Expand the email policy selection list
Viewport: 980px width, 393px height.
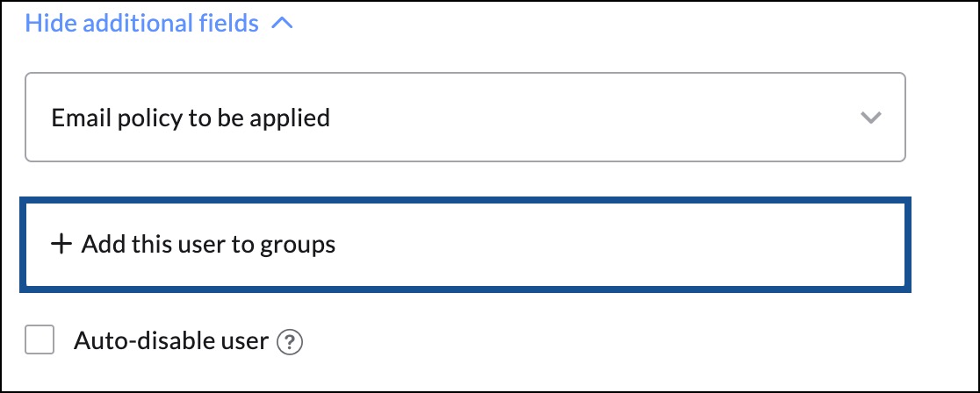tap(465, 118)
